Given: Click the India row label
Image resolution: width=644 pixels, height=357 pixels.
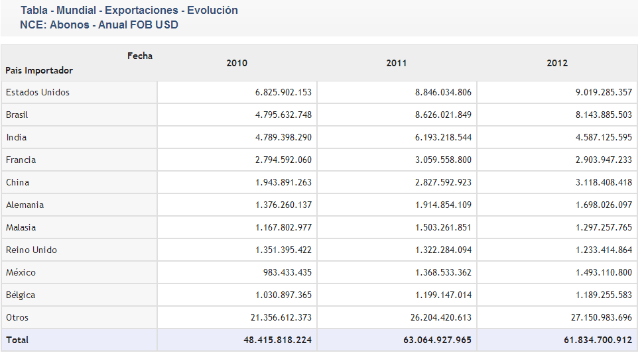Looking at the screenshot, I should point(17,137).
